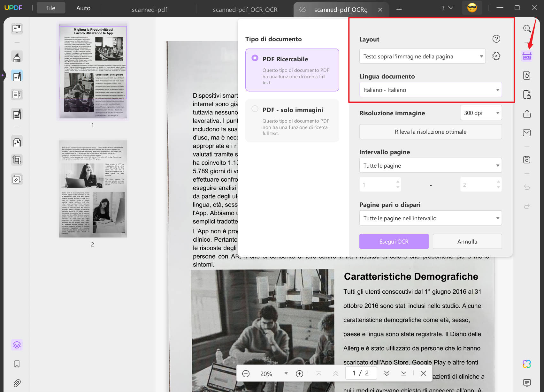Viewport: 544px width, 392px height.
Task: Open the Layout dropdown
Action: pyautogui.click(x=422, y=56)
